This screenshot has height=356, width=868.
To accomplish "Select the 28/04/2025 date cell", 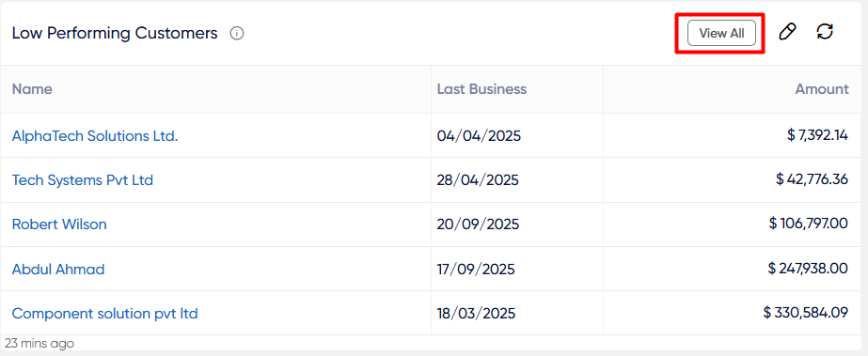I will tap(478, 180).
